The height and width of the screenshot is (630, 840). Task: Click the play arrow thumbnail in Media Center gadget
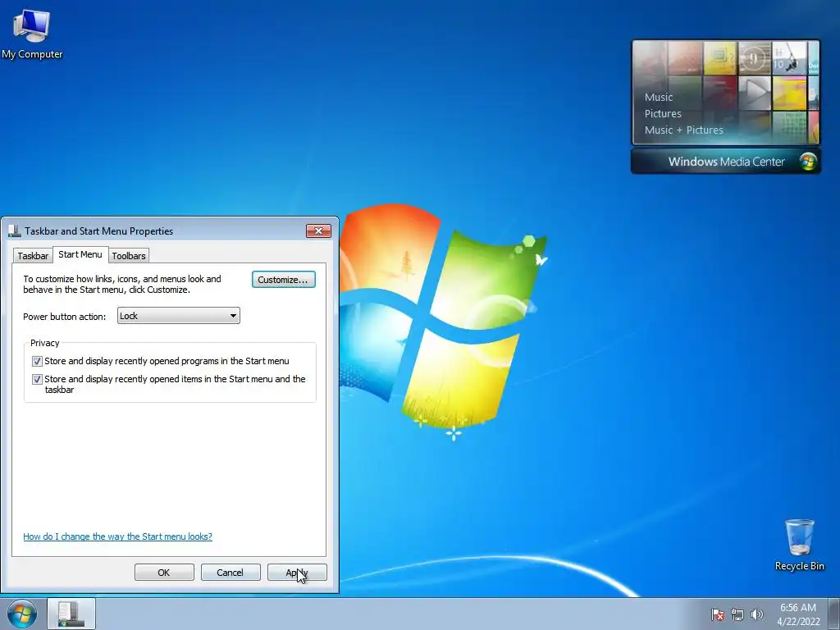click(755, 92)
